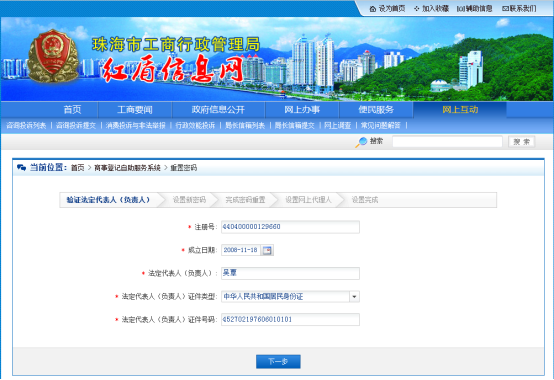Go to 咨询投诉提交 submenu item
Screen dimensions: 554x380
tap(76, 125)
